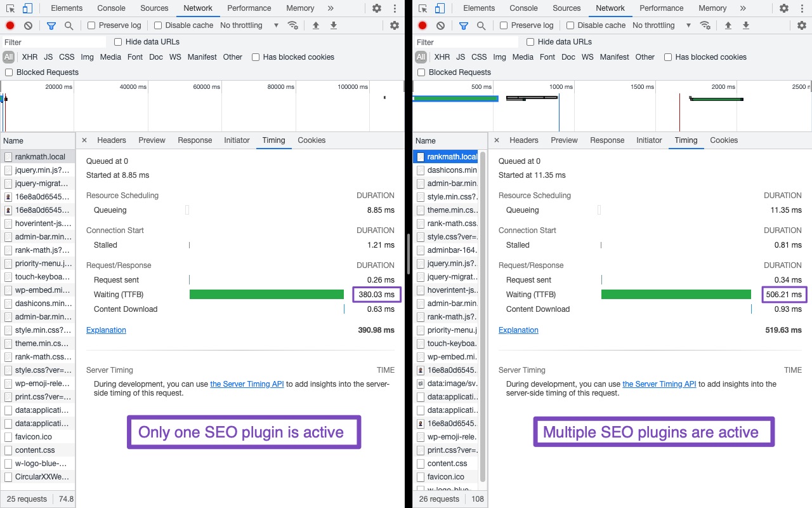Toggle device toolbar icon in the right DevTools
Viewport: 812px width, 508px height.
[x=440, y=8]
